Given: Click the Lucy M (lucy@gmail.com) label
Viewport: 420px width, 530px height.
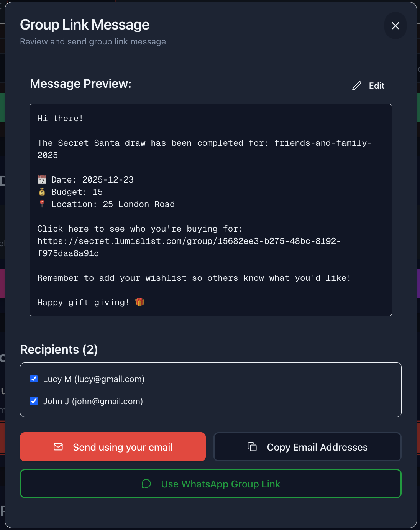Looking at the screenshot, I should tap(94, 379).
